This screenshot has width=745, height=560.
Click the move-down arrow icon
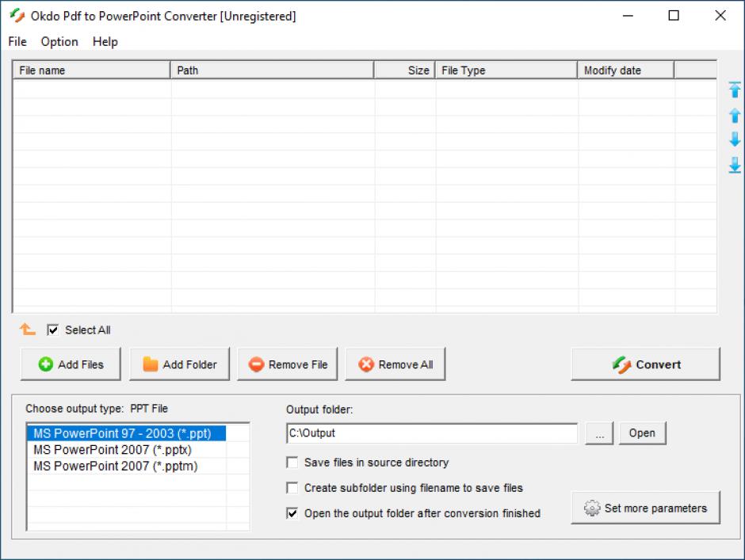click(735, 139)
